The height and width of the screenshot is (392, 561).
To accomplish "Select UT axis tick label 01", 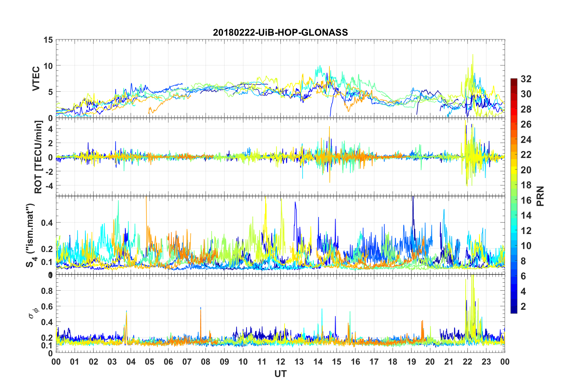I will pyautogui.click(x=75, y=362).
